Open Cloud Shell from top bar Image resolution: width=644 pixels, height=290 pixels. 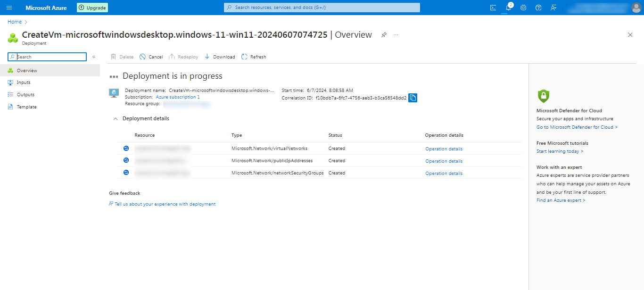click(493, 8)
